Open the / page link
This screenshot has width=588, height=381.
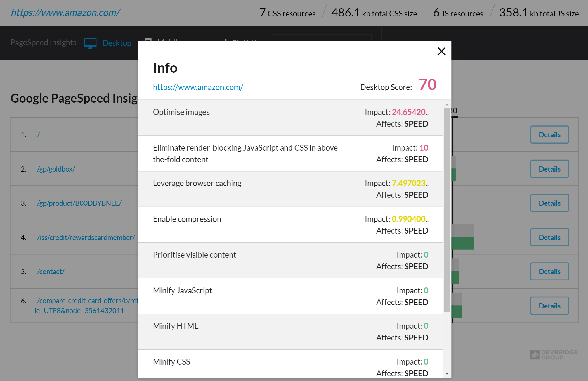(x=39, y=135)
